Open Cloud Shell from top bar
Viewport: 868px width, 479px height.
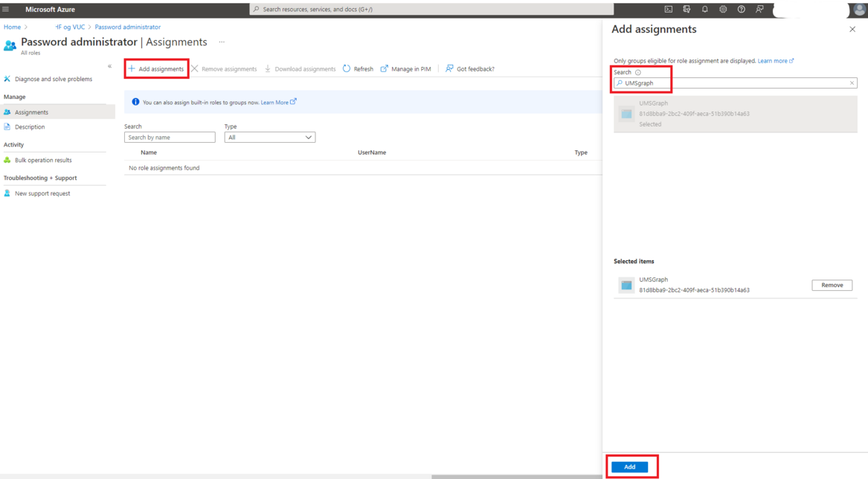coord(668,9)
